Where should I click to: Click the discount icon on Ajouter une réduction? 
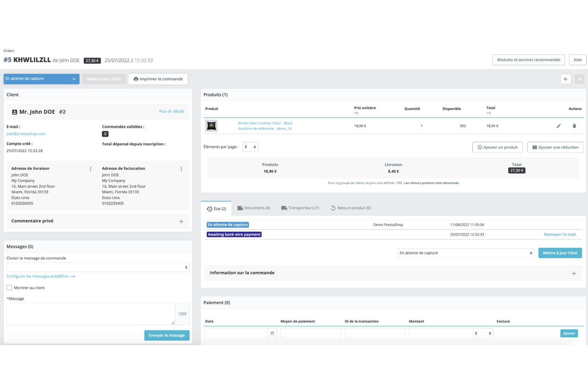pyautogui.click(x=535, y=147)
